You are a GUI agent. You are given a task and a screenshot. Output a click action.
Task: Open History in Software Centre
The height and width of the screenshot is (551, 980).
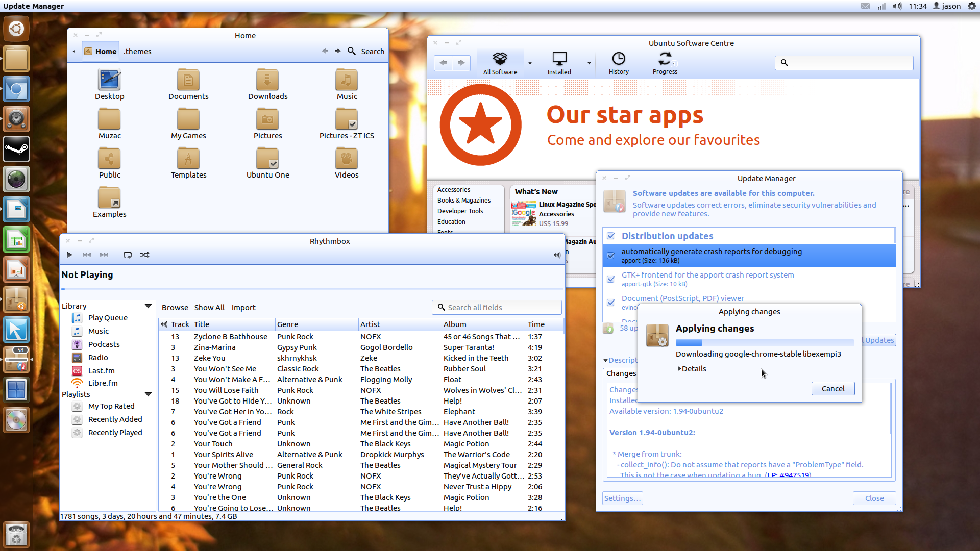(x=619, y=63)
